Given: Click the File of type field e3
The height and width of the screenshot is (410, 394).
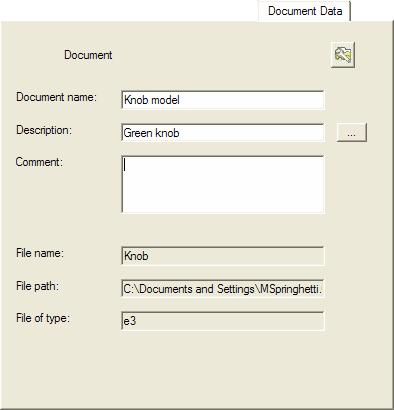Looking at the screenshot, I should (223, 321).
